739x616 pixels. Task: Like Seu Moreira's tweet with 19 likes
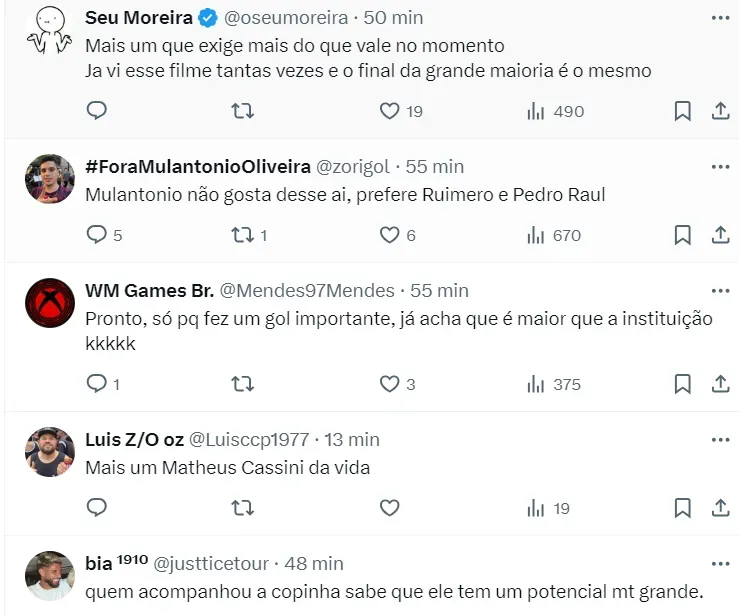click(390, 111)
